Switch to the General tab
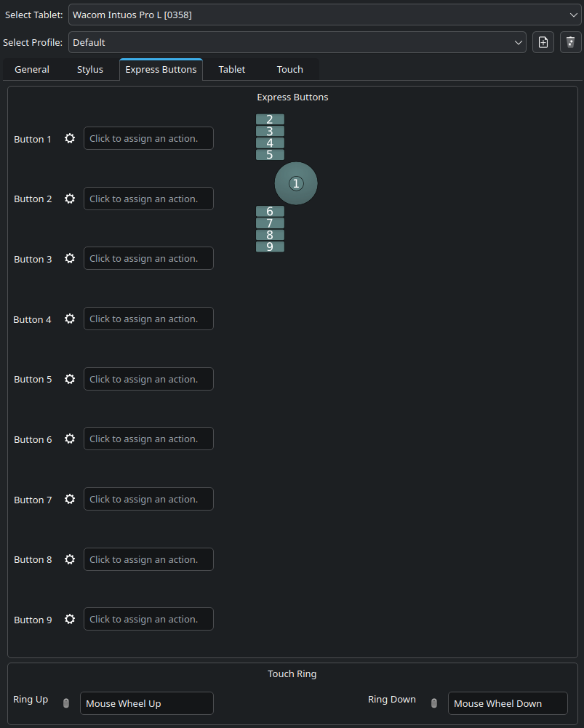Viewport: 584px width, 728px height. [x=31, y=69]
